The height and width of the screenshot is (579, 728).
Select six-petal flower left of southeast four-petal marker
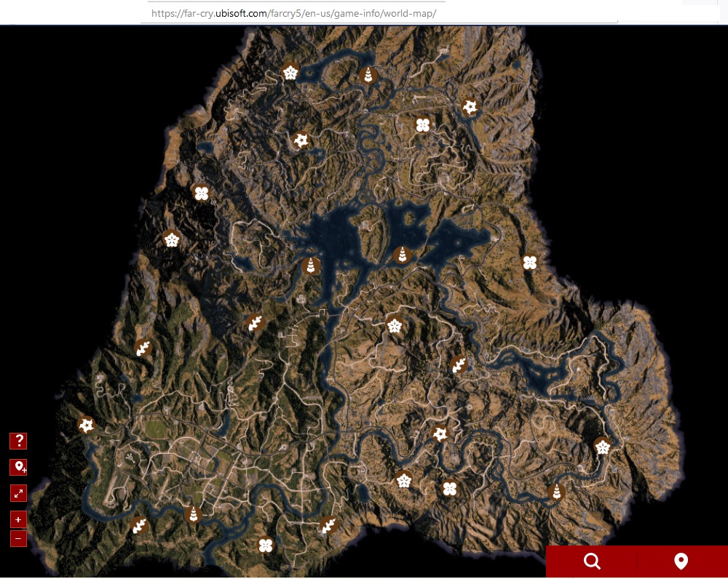(404, 480)
